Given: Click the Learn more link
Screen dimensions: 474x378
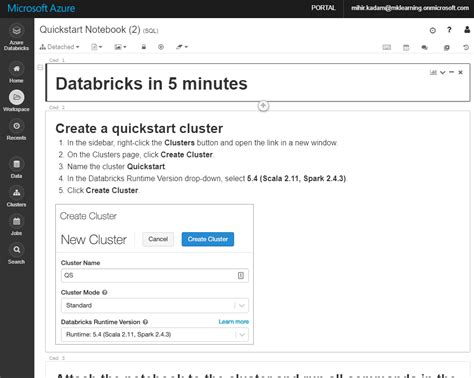Looking at the screenshot, I should click(x=234, y=322).
